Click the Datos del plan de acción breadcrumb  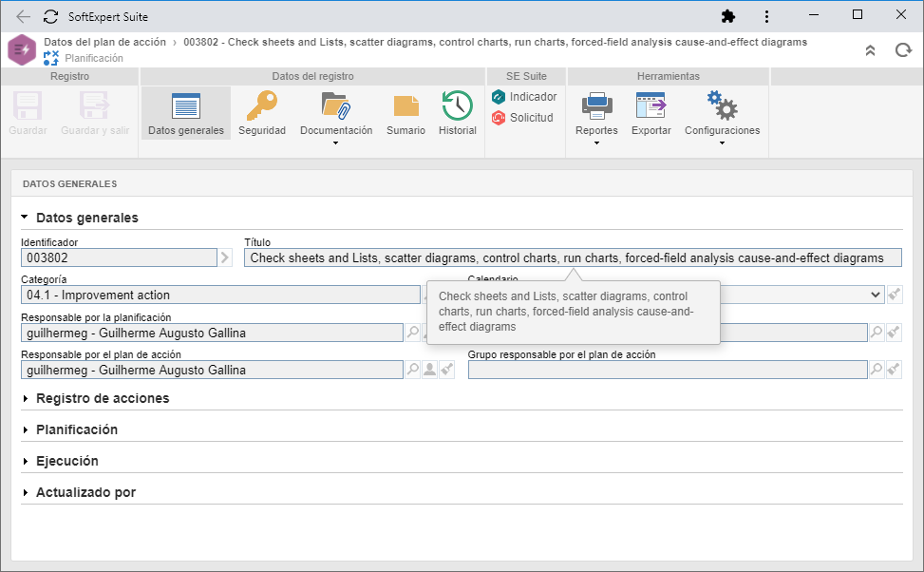click(104, 42)
